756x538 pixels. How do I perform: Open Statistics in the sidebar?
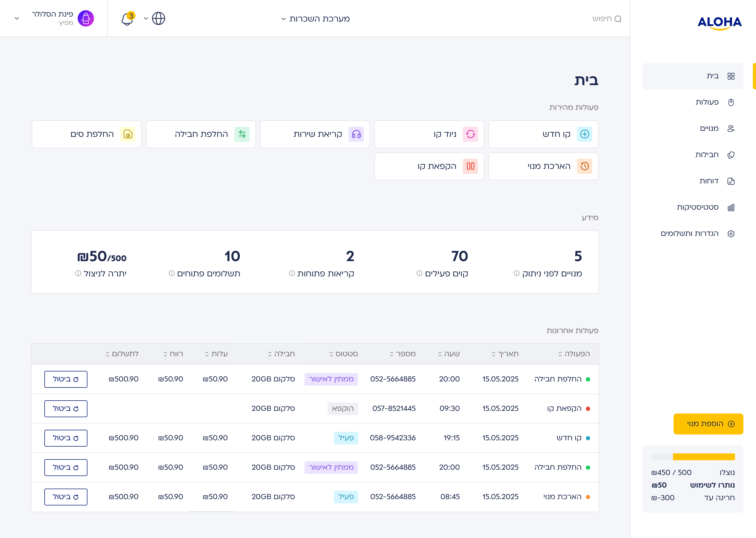697,207
